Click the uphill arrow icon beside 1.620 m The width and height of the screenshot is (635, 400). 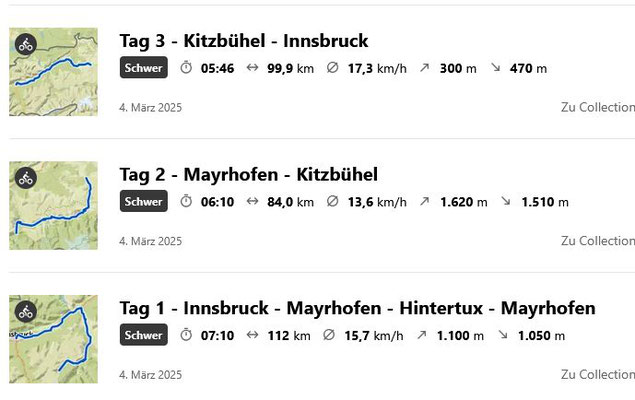tap(424, 201)
